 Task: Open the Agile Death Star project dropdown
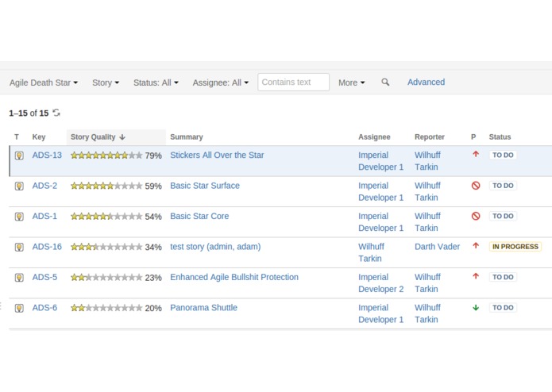pos(44,83)
